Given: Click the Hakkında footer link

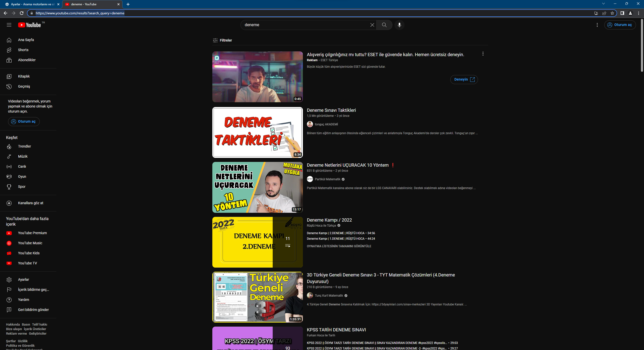Looking at the screenshot, I should [13, 325].
